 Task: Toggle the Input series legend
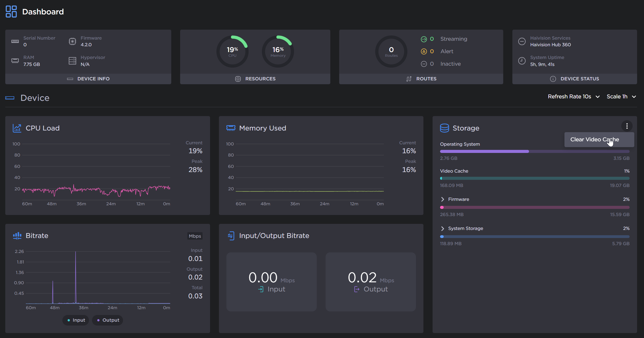pyautogui.click(x=76, y=320)
